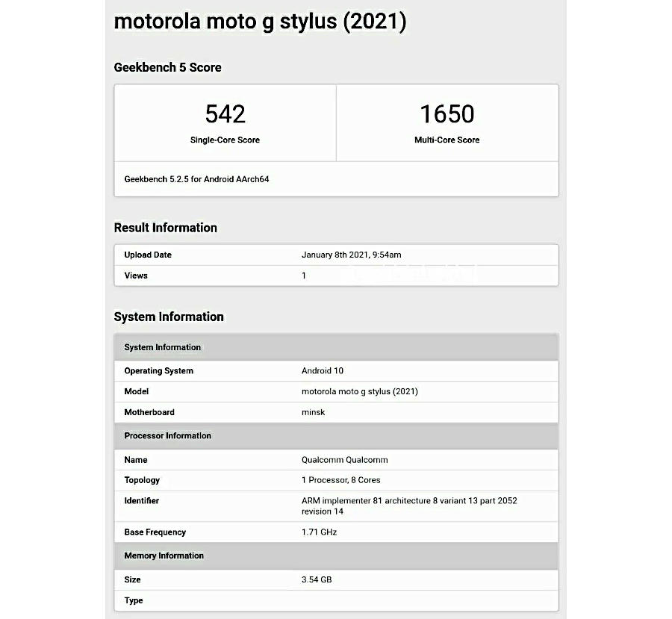
Task: Click the 'Result Information' heading
Action: [165, 228]
